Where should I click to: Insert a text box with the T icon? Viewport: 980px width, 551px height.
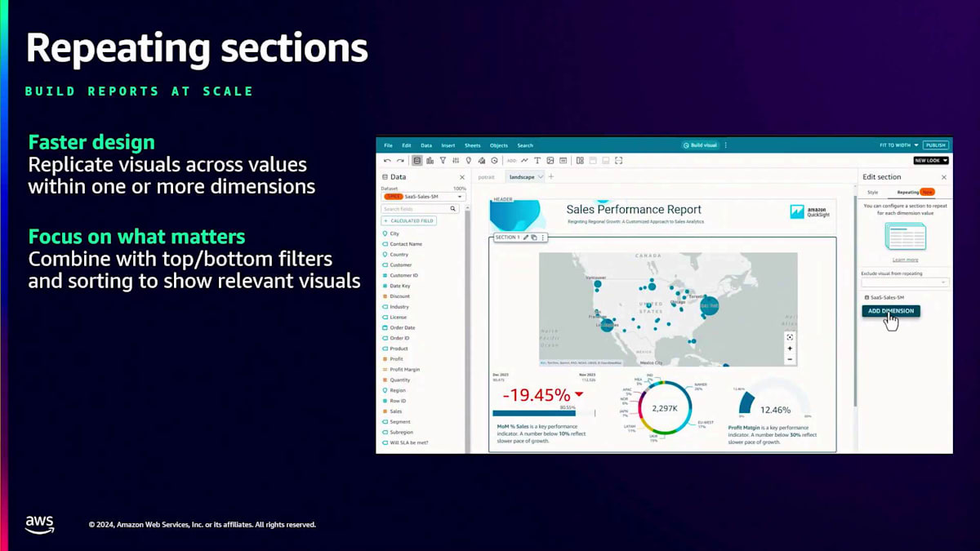537,161
